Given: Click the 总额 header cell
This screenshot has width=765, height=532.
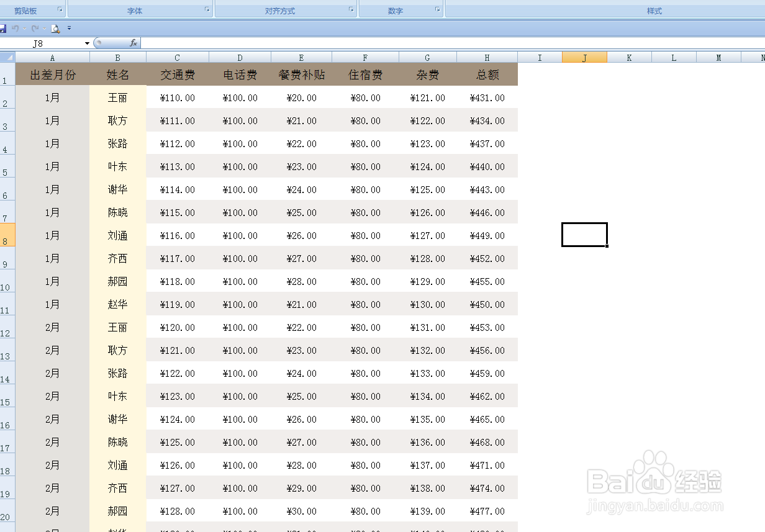Looking at the screenshot, I should pos(487,74).
